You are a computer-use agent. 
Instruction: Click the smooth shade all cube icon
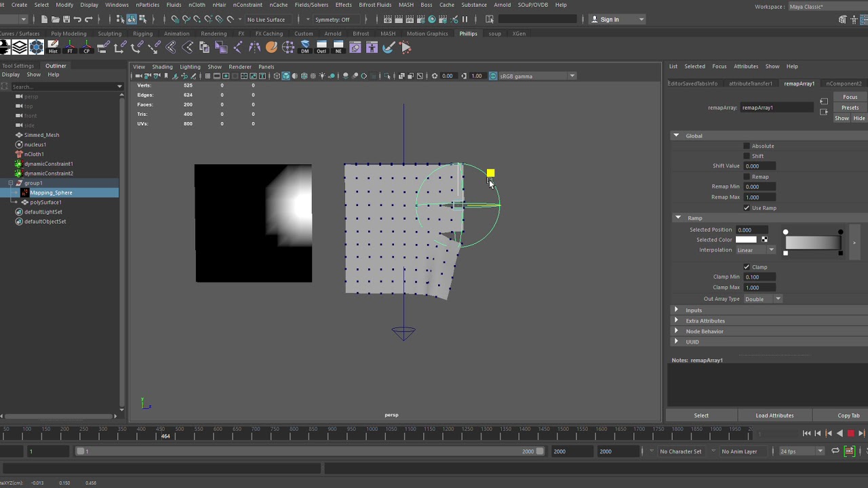coord(285,76)
